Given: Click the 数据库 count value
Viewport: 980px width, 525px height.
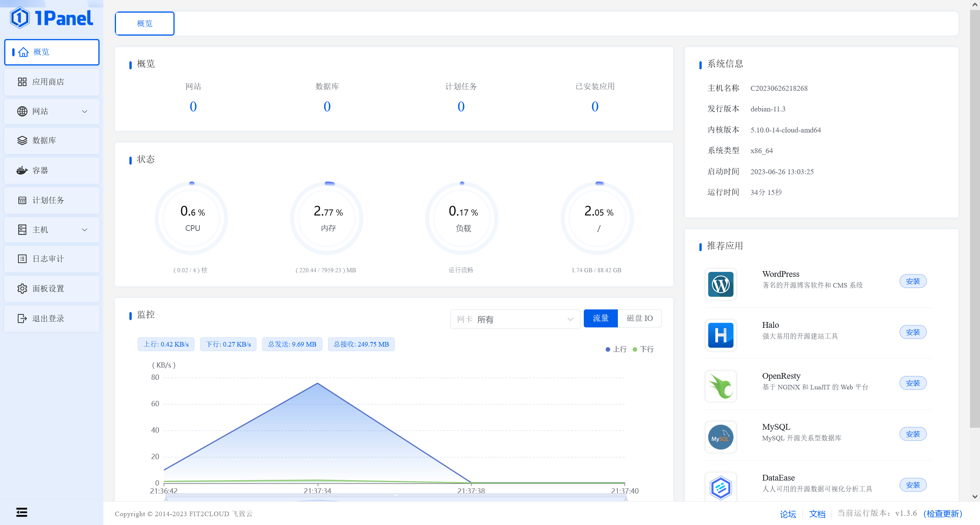Looking at the screenshot, I should pos(327,106).
